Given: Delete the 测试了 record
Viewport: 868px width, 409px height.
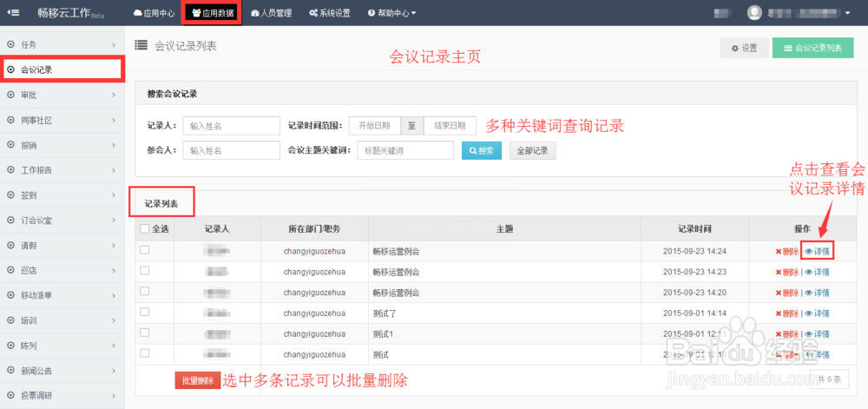Looking at the screenshot, I should (x=786, y=313).
